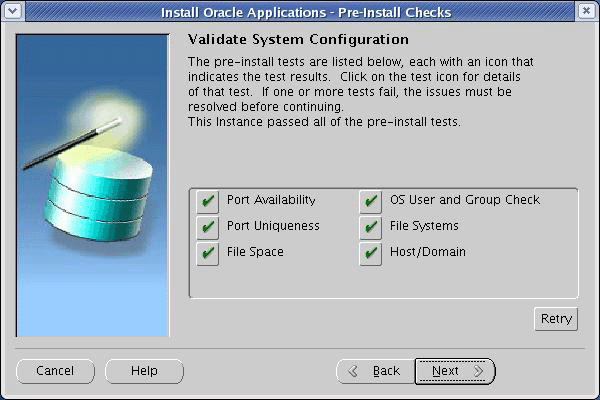Open the window menu in title bar
This screenshot has height=400, width=600.
[13, 11]
